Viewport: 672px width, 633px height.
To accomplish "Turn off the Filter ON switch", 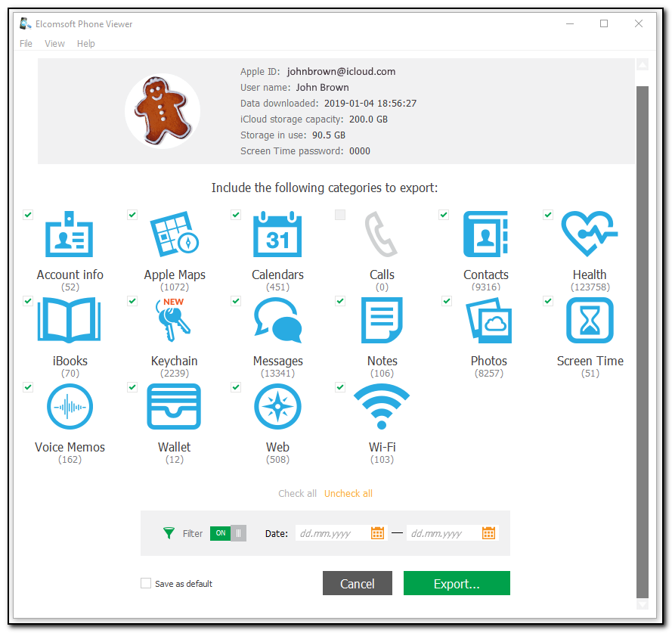I will (x=228, y=533).
